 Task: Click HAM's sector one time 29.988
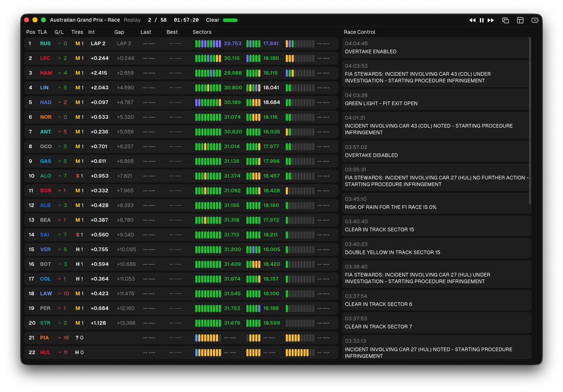tap(233, 73)
